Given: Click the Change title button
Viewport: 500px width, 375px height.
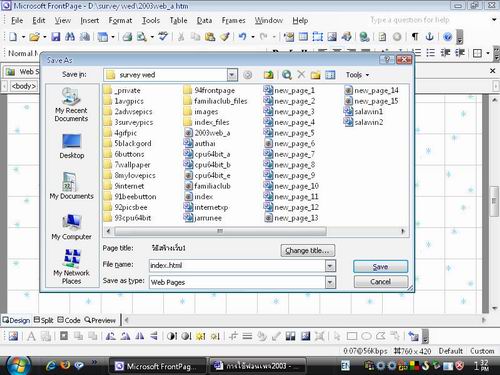Looking at the screenshot, I should 307,251.
